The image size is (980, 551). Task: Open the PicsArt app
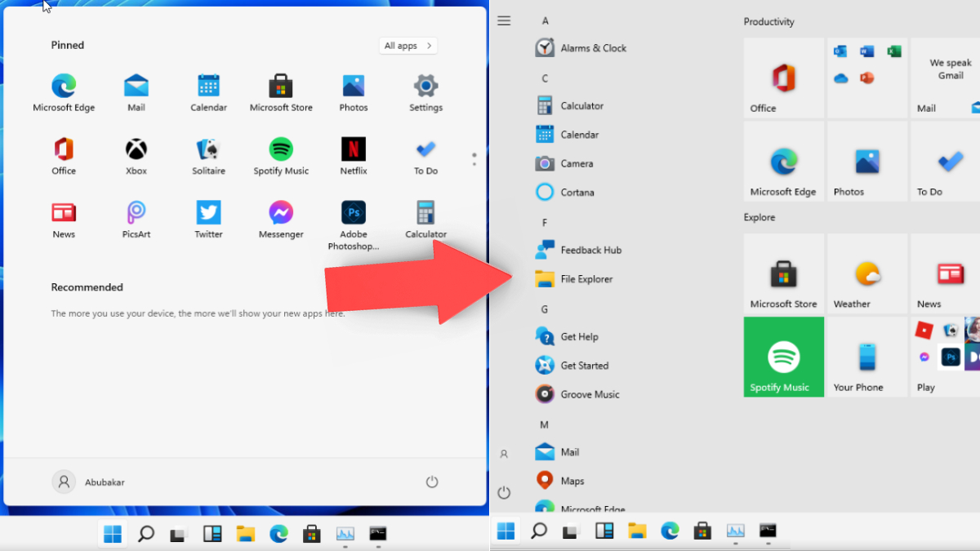coord(136,218)
